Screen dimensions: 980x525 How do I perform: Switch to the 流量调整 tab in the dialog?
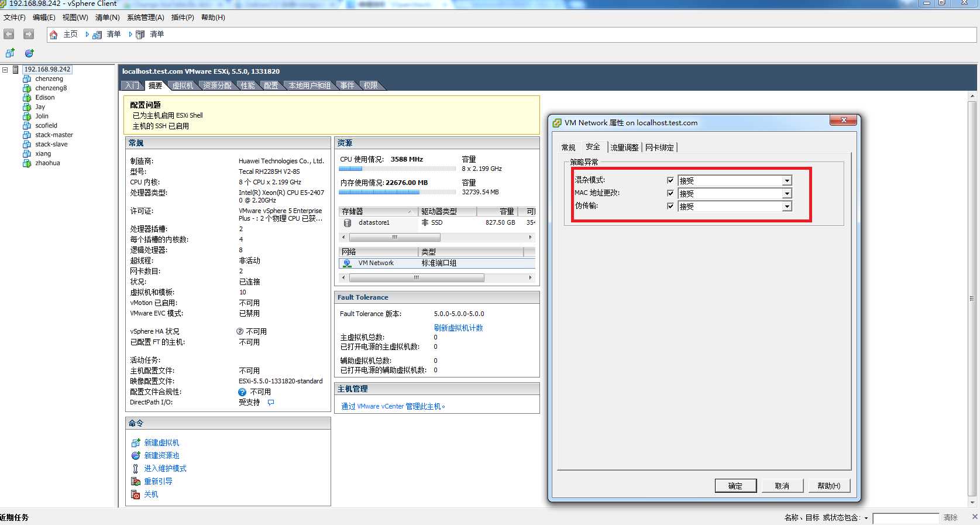[624, 147]
